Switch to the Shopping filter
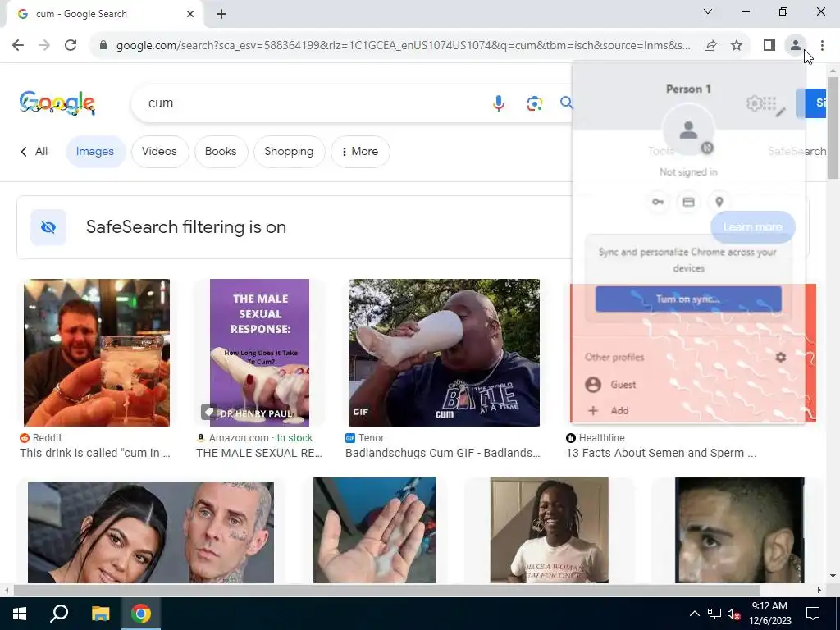 tap(289, 152)
